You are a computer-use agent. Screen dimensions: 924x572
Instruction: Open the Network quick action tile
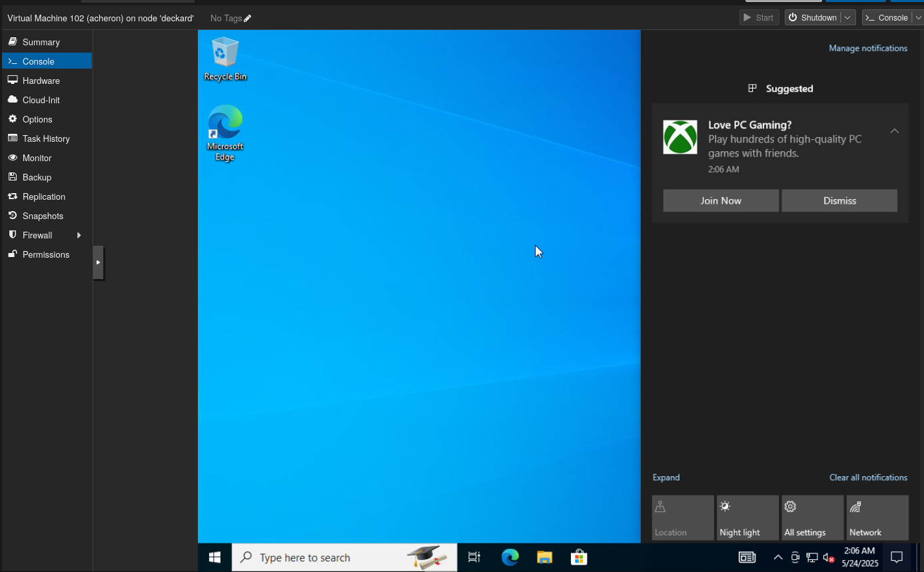coord(877,517)
